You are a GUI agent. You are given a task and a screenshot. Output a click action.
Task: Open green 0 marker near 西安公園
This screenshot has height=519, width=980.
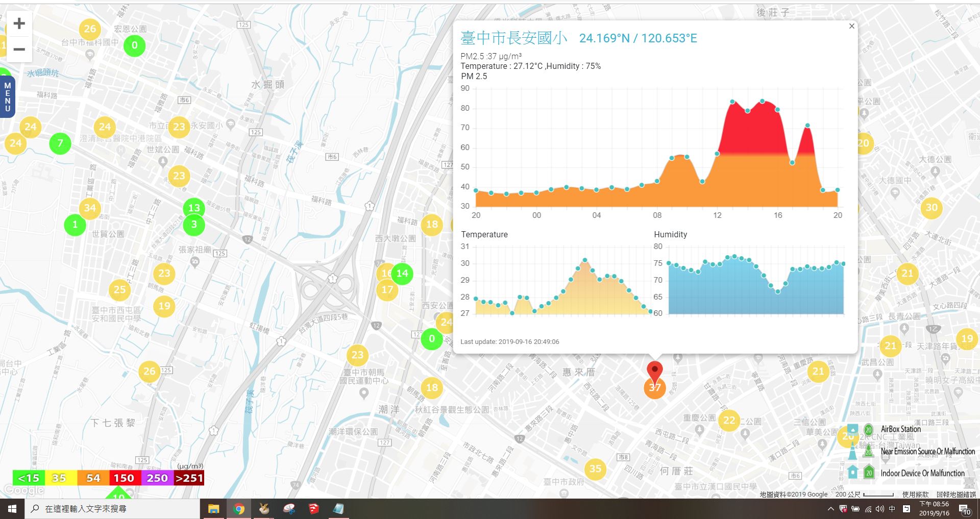click(x=432, y=339)
